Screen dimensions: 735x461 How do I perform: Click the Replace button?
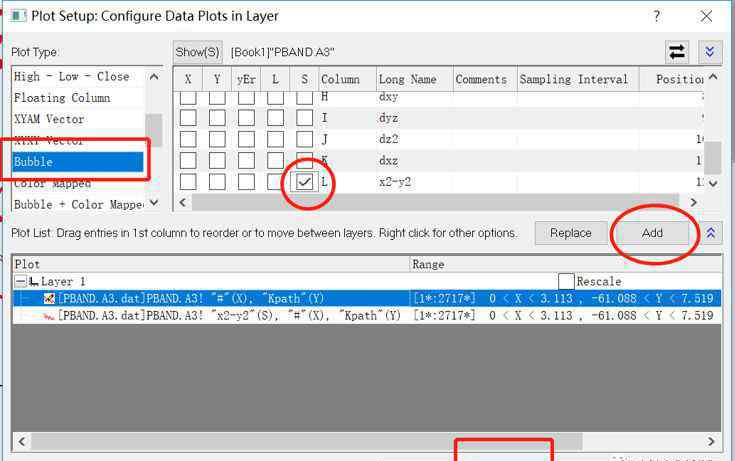(x=571, y=233)
